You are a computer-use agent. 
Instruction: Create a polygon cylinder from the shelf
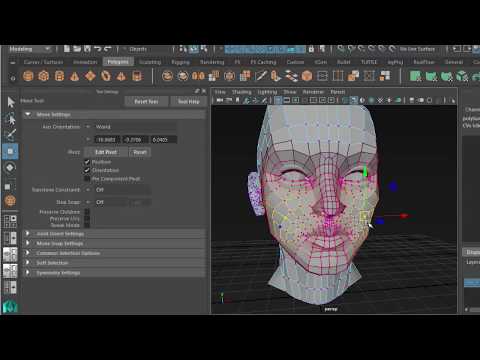coord(59,76)
